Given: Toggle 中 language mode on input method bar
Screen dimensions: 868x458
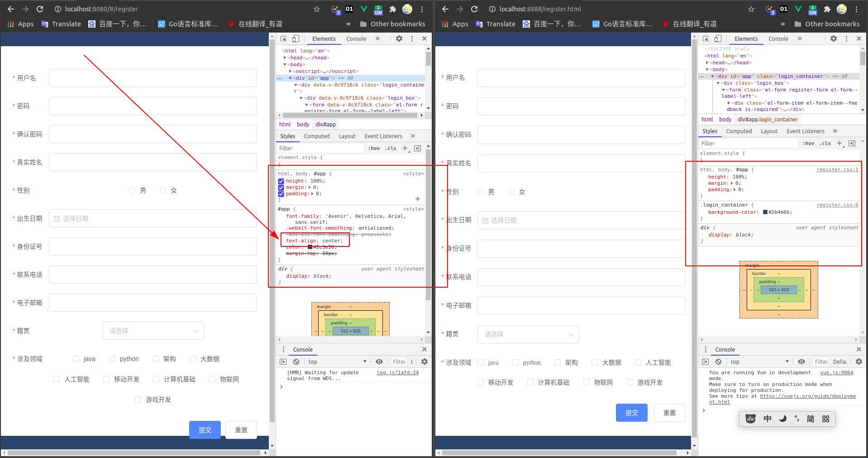Looking at the screenshot, I should click(x=768, y=419).
